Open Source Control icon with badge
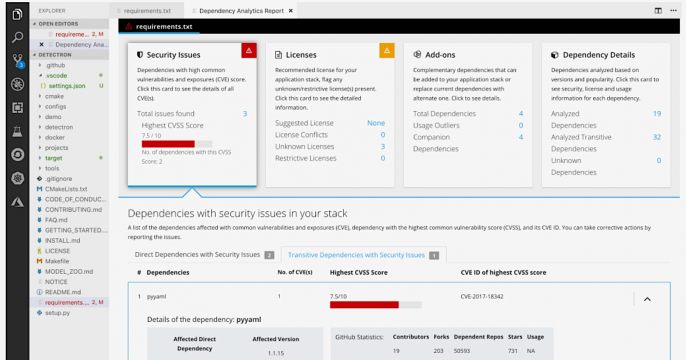The image size is (686, 360). coord(18,61)
